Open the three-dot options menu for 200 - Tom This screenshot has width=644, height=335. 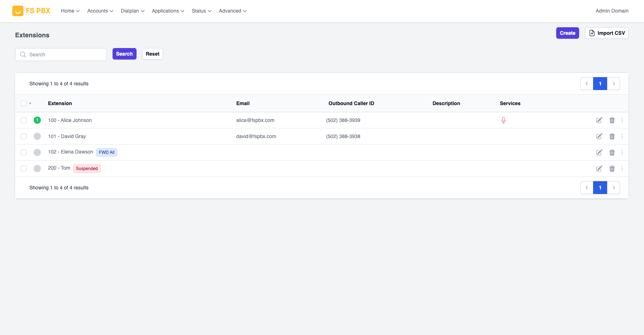[x=622, y=168]
